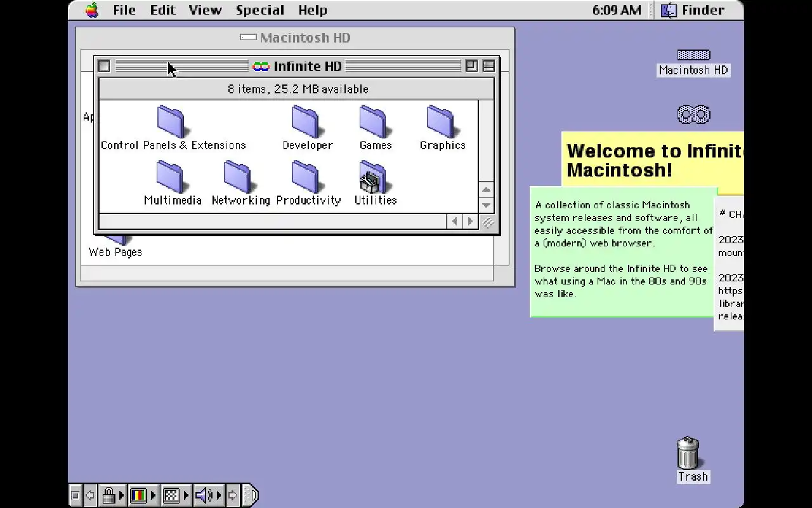The width and height of the screenshot is (812, 508).
Task: Toggle Infinite HD window collapse box
Action: [x=489, y=66]
